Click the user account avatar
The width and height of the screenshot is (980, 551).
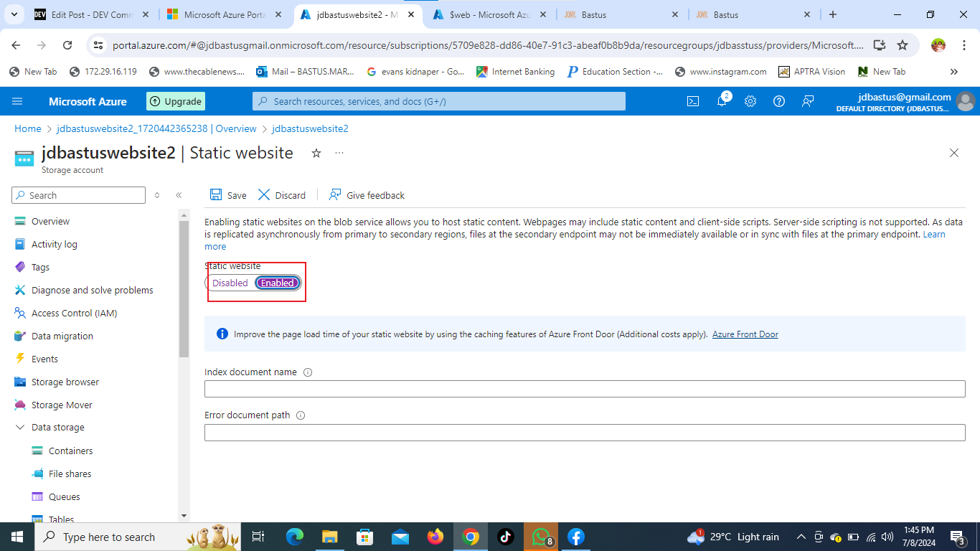tap(966, 101)
